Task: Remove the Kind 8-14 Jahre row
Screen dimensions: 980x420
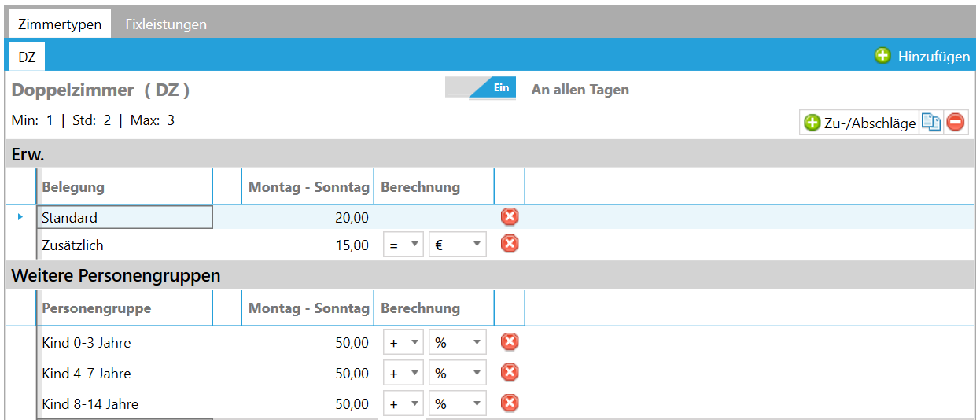Action: [510, 403]
